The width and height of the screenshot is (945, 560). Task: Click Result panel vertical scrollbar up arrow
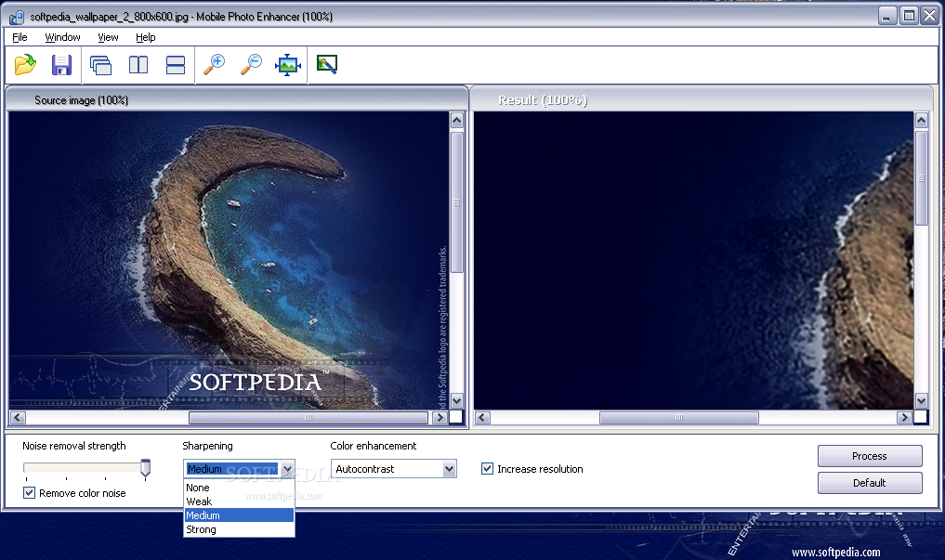point(922,120)
